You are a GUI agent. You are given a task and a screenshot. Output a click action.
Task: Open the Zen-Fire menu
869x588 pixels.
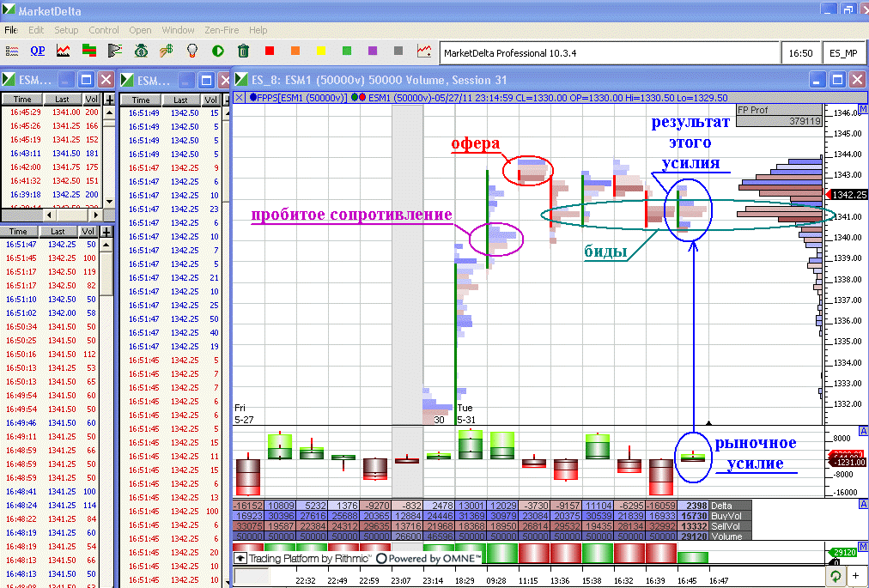pos(222,30)
